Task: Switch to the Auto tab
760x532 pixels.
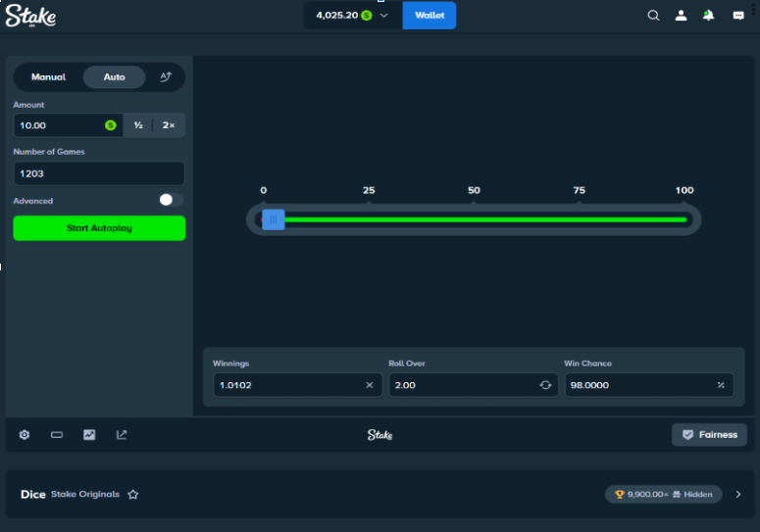Action: [115, 77]
